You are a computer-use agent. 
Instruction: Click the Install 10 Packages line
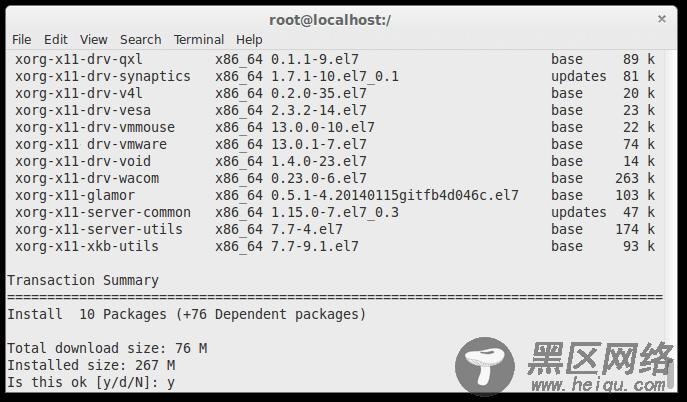[186, 314]
